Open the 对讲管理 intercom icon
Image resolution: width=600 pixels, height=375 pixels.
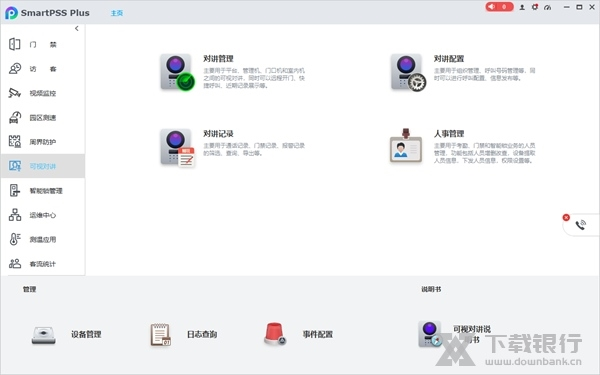(177, 72)
